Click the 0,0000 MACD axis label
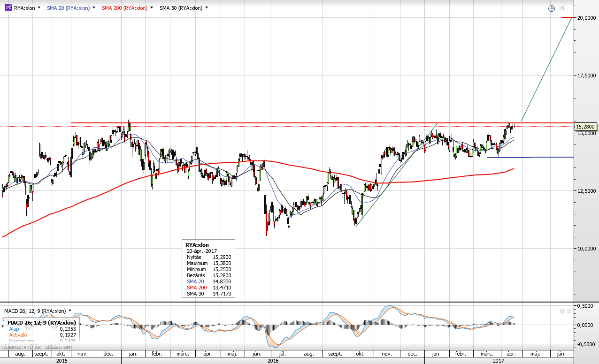The height and width of the screenshot is (364, 599). 586,325
